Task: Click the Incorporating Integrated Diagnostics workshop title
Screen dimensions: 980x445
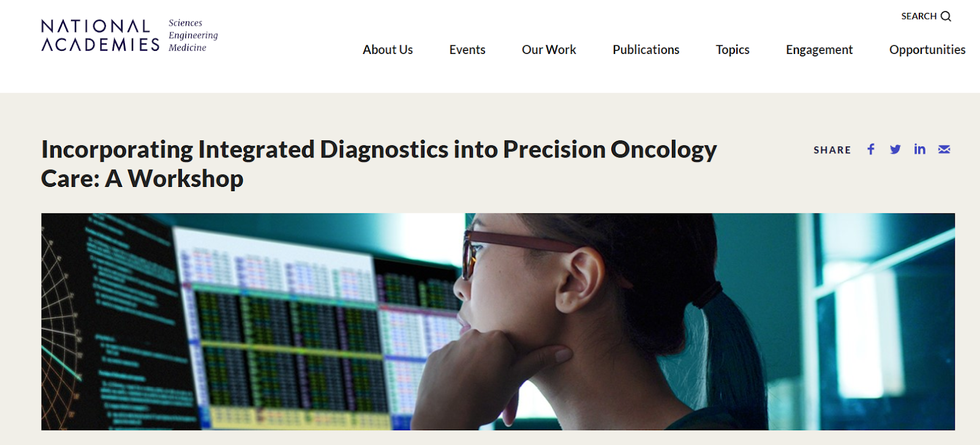Action: click(379, 164)
